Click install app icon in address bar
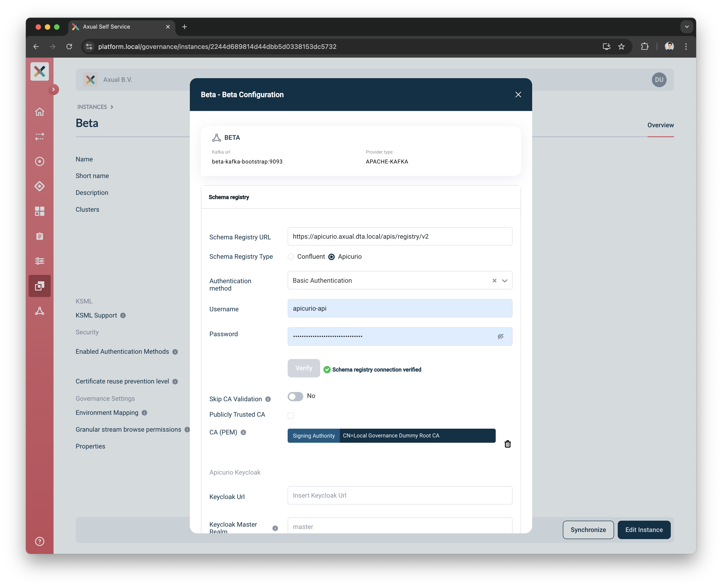722x588 pixels. coord(606,46)
